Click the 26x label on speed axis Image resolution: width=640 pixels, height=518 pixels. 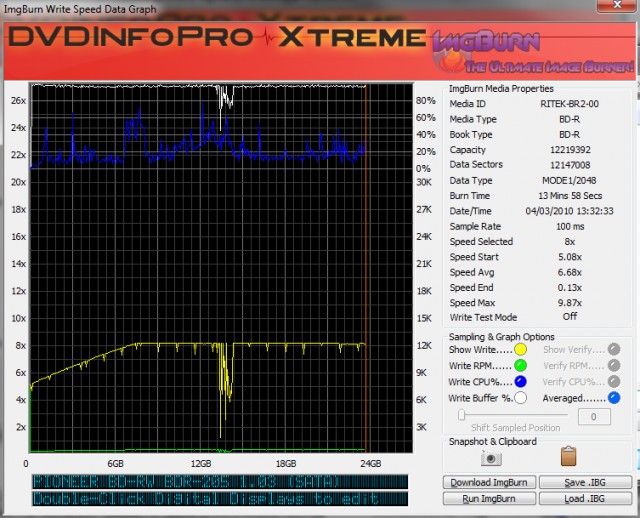pyautogui.click(x=18, y=100)
